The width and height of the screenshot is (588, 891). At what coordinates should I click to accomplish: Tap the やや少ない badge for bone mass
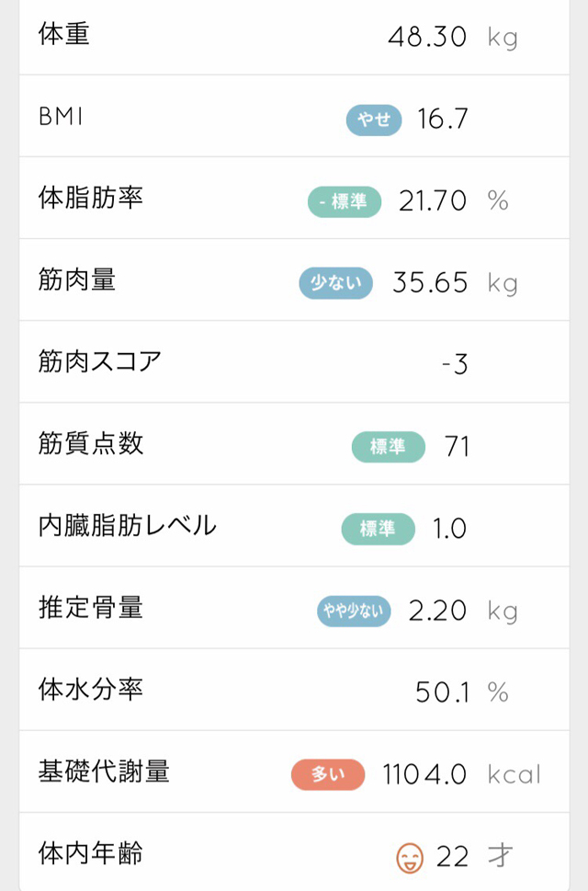click(354, 611)
